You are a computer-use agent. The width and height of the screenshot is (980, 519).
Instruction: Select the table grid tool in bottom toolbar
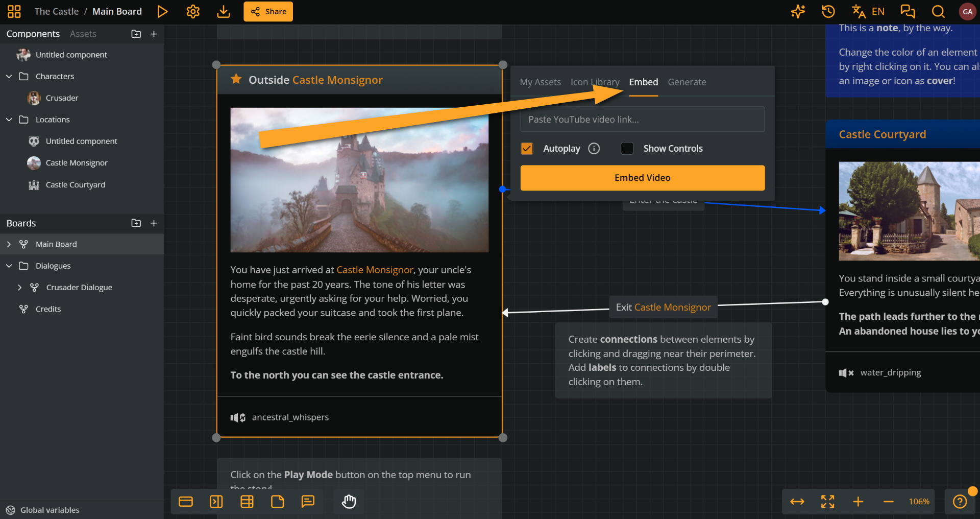(247, 502)
